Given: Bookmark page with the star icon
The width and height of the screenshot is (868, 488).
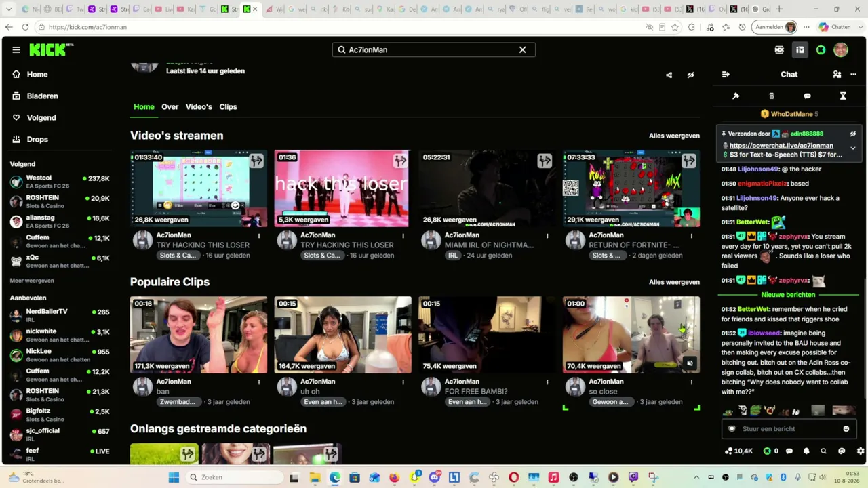Looking at the screenshot, I should pyautogui.click(x=675, y=27).
